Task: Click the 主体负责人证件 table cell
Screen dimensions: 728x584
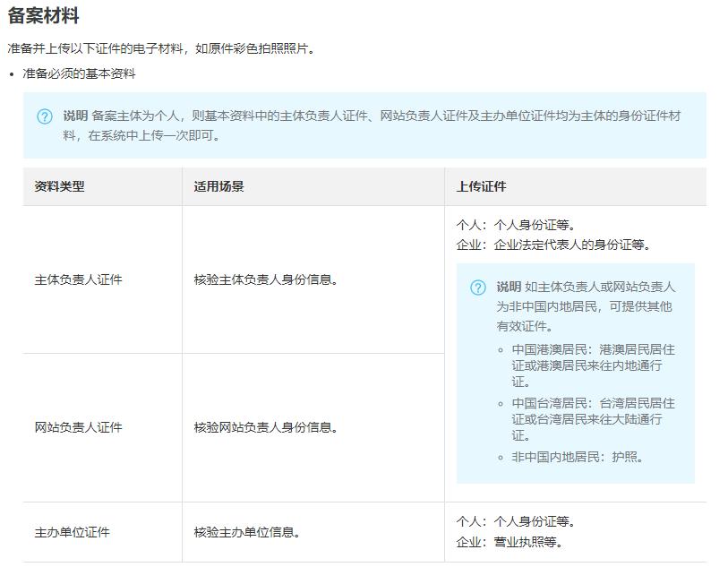Action: pos(74,278)
